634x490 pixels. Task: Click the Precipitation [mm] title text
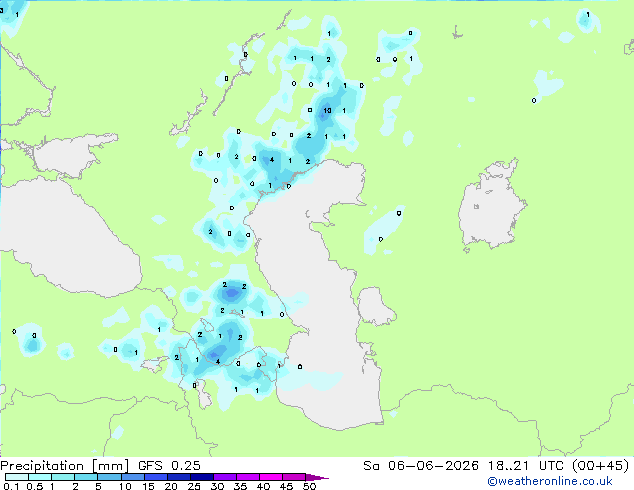point(64,466)
